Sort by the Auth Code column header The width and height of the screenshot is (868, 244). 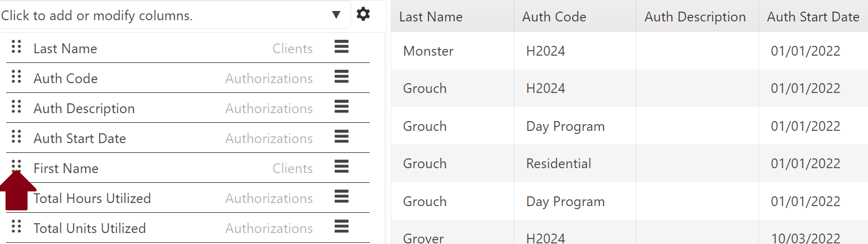tap(554, 17)
